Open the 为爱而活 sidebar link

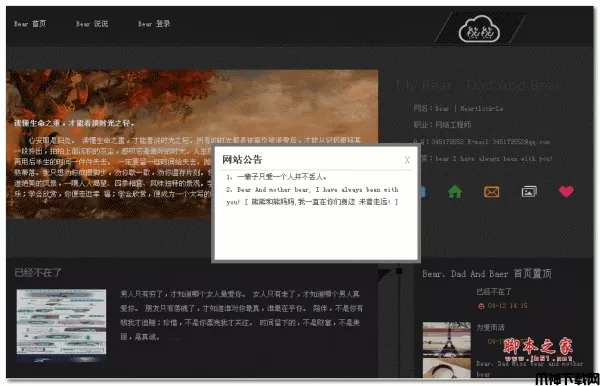pyautogui.click(x=490, y=327)
